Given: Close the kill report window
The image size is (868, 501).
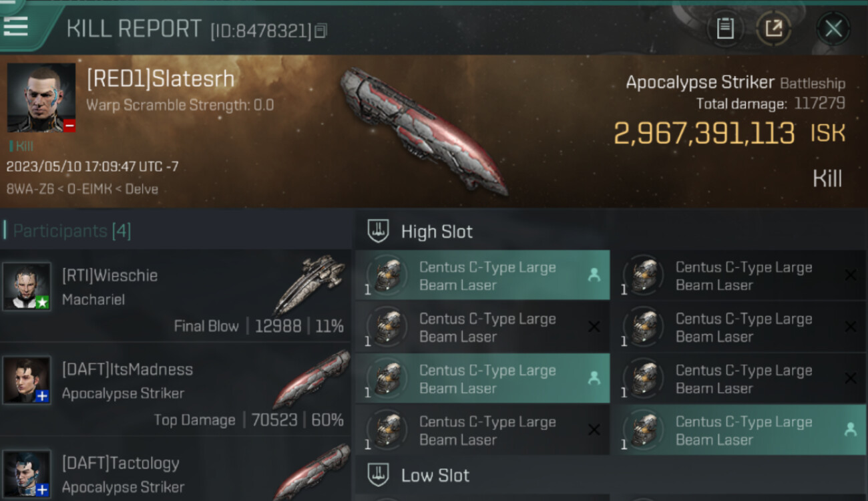Looking at the screenshot, I should coord(833,28).
